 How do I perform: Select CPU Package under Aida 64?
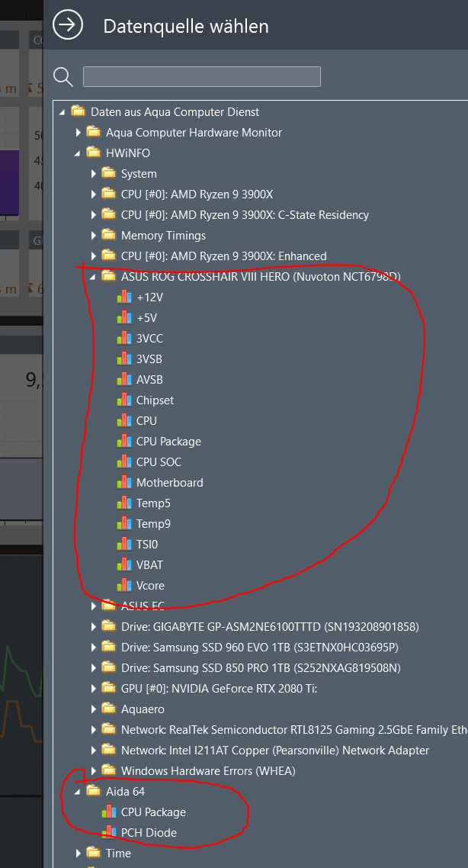[153, 812]
